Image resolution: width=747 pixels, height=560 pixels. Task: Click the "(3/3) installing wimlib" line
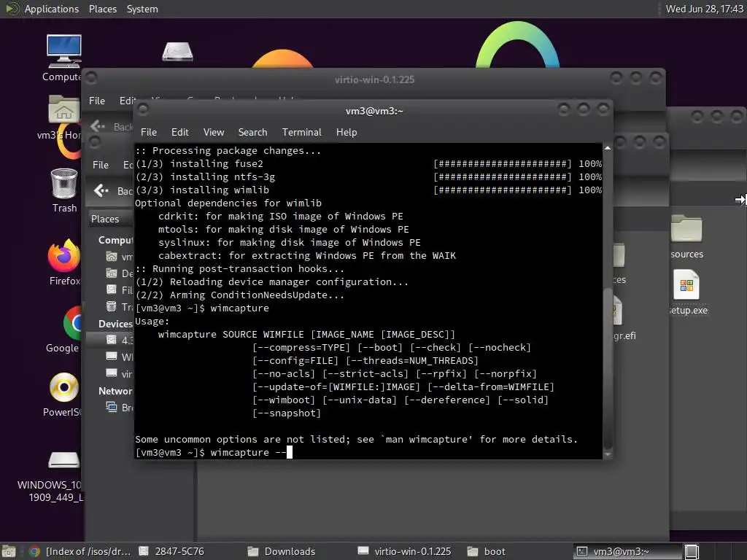pos(203,190)
